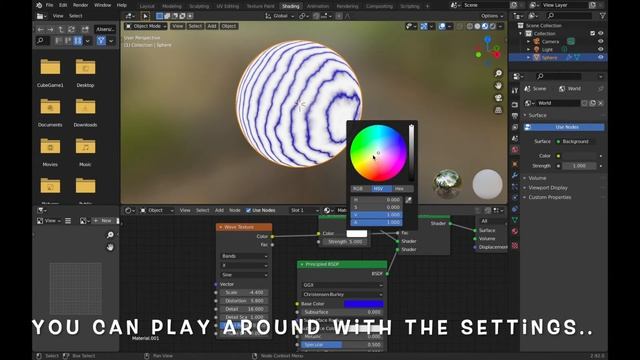Open the Object Mode dropdown
640x360 pixels.
(146, 26)
